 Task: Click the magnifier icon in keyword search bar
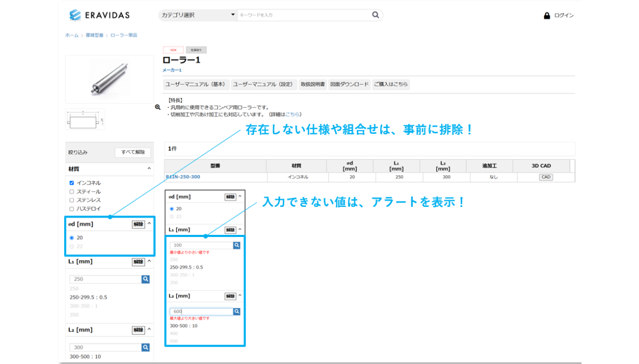pyautogui.click(x=375, y=15)
